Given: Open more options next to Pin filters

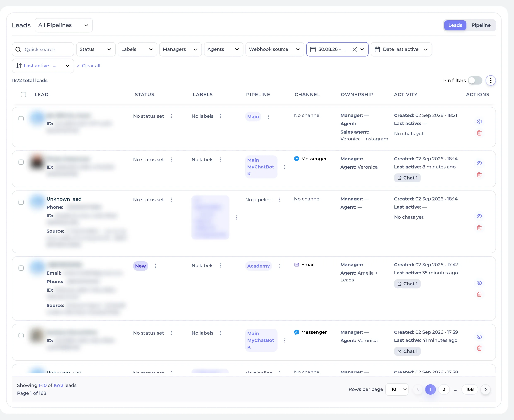Looking at the screenshot, I should [491, 80].
